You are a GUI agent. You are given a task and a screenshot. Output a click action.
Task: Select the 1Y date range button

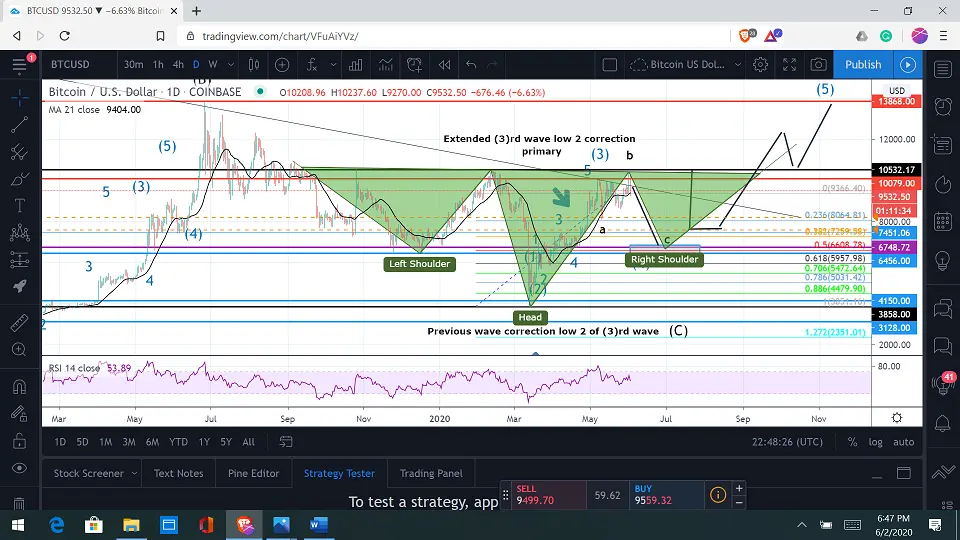pyautogui.click(x=204, y=442)
